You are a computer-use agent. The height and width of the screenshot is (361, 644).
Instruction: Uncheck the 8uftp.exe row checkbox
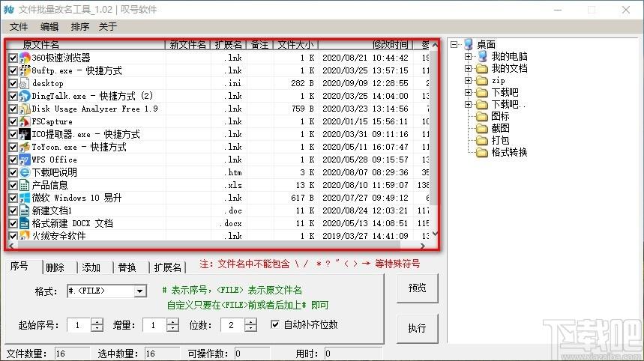coord(13,70)
